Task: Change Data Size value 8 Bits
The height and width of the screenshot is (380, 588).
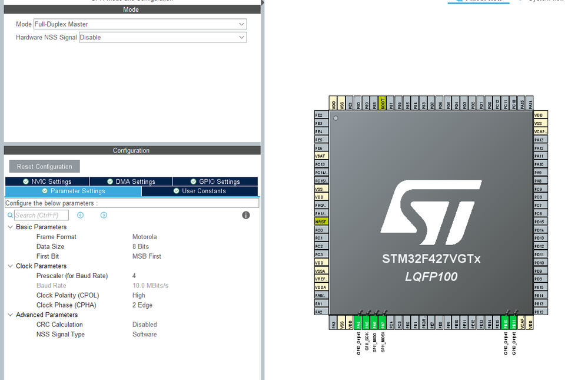Action: [141, 246]
